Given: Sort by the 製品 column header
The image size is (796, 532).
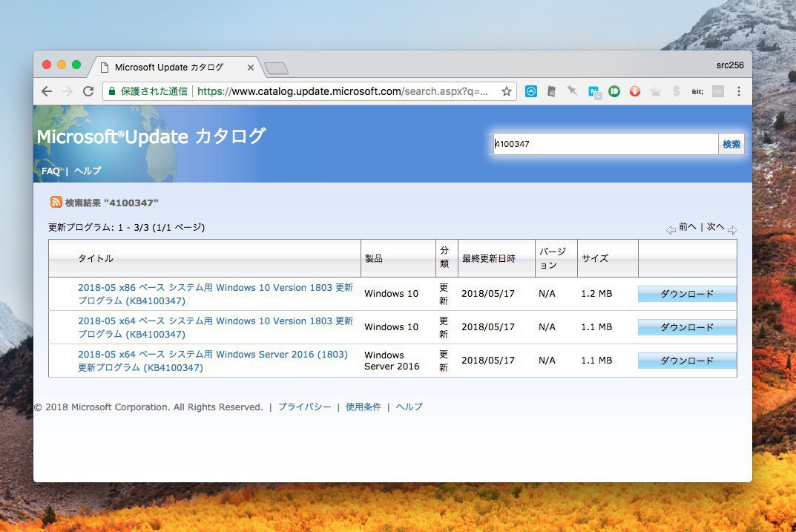Looking at the screenshot, I should click(x=374, y=258).
